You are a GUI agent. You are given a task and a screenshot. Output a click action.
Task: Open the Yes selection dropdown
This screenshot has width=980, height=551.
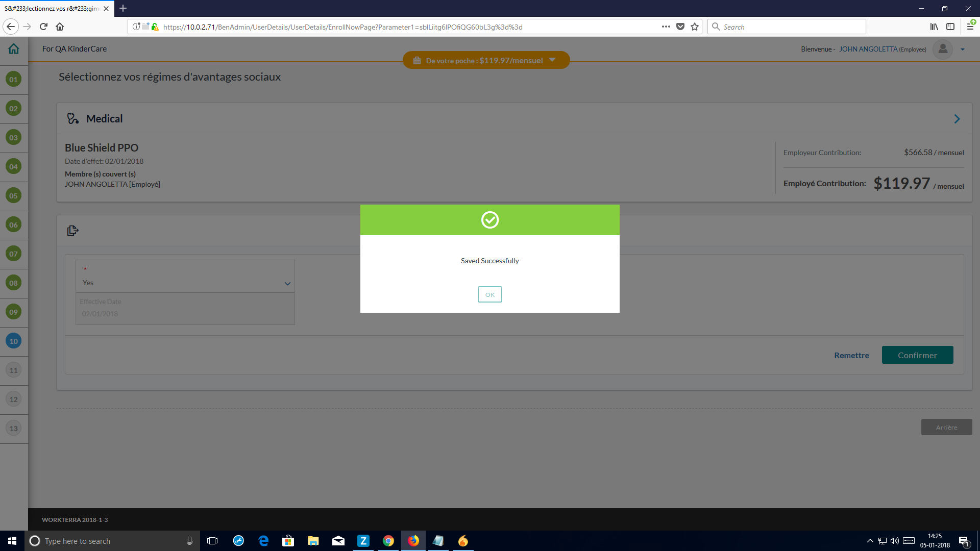click(185, 283)
